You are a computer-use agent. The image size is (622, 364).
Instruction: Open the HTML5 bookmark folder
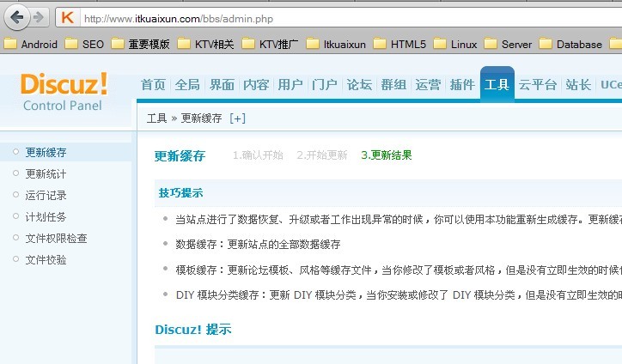(x=399, y=44)
